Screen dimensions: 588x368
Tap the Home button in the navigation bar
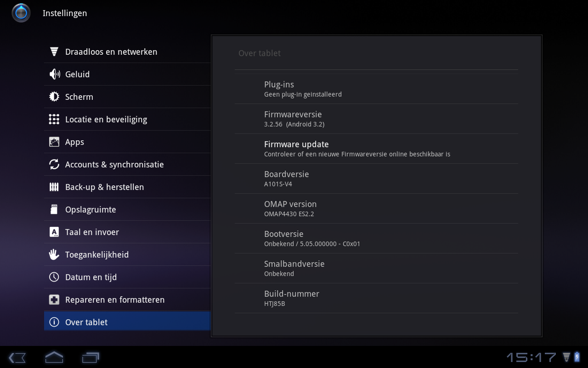click(x=54, y=357)
